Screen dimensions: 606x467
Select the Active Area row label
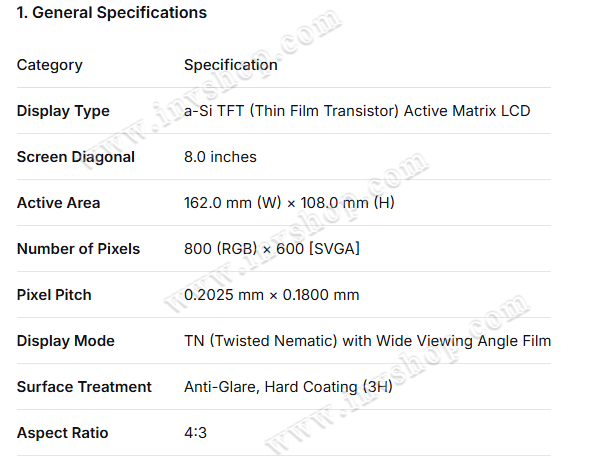click(59, 203)
